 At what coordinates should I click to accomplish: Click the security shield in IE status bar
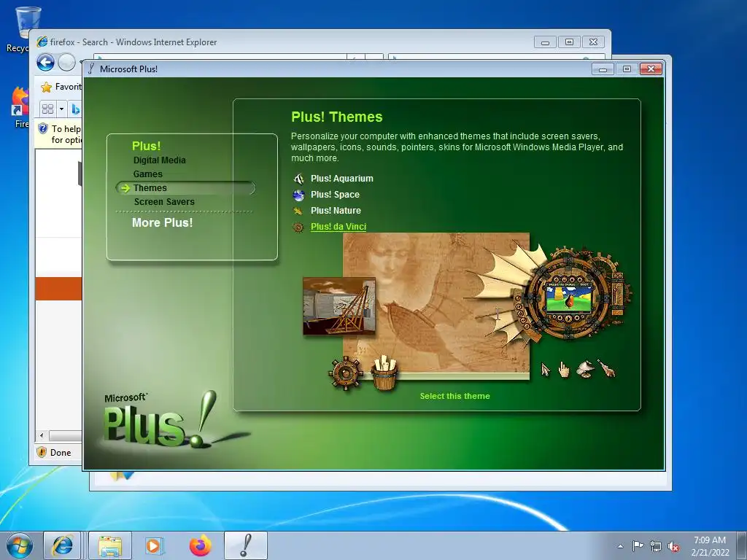pyautogui.click(x=42, y=452)
